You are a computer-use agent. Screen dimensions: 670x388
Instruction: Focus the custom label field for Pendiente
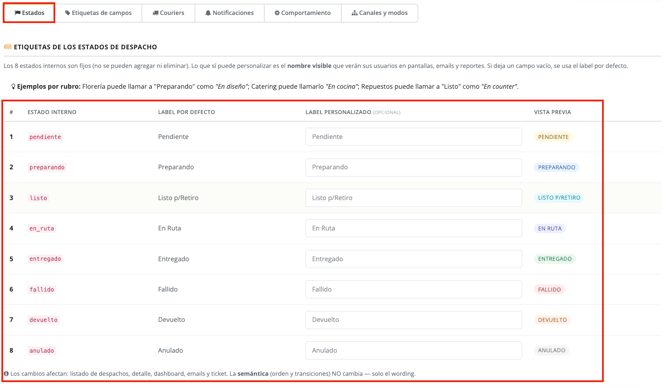click(x=414, y=137)
